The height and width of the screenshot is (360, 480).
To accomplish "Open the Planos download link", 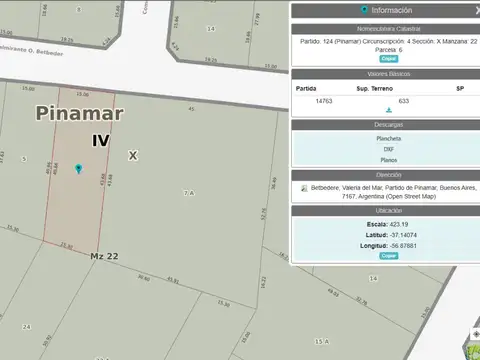I will click(389, 160).
